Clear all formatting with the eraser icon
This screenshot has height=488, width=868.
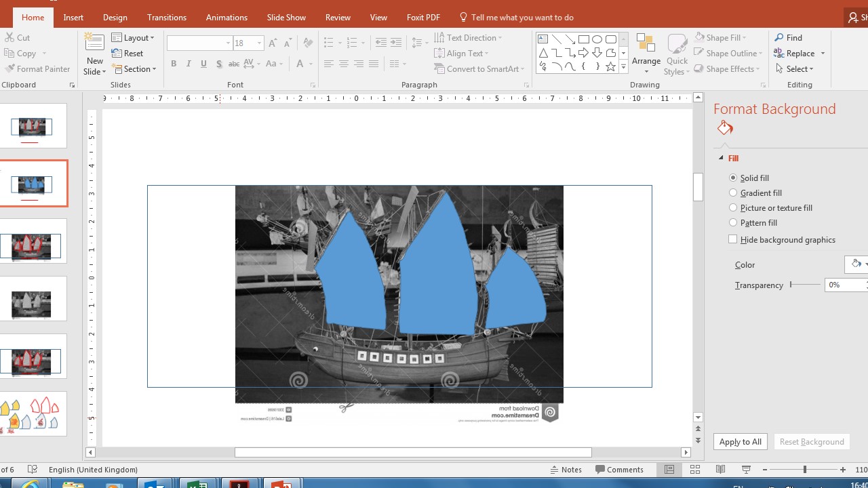click(x=308, y=43)
